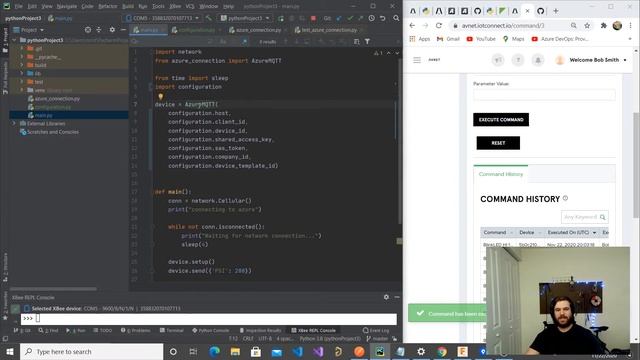This screenshot has width=640, height=360.
Task: Click the XBee REPL prompt input line
Action: 209,318
